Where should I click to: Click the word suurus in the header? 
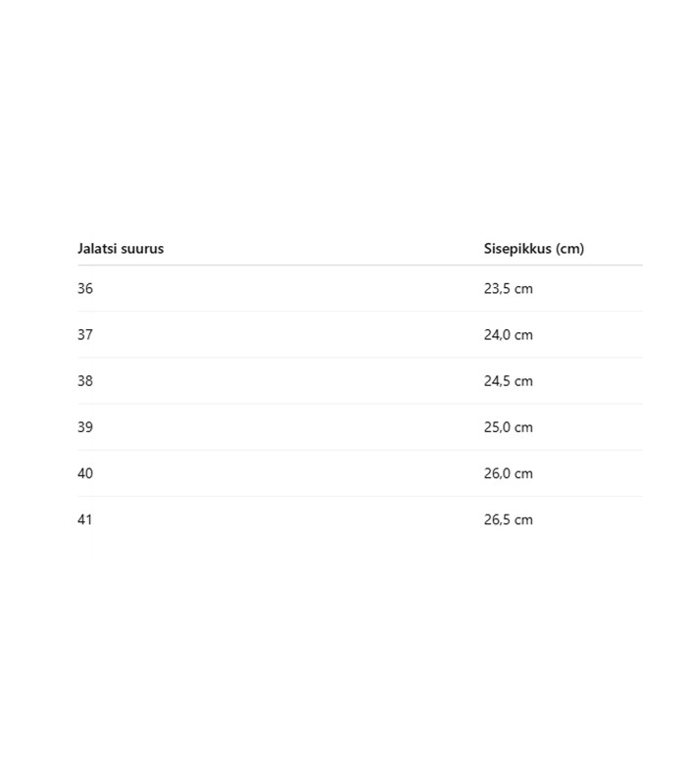click(x=142, y=249)
